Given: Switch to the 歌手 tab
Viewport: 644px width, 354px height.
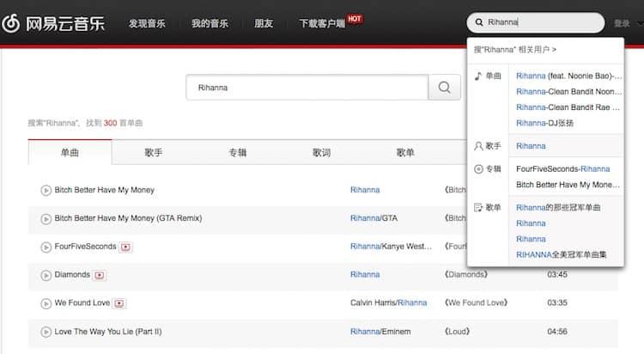Looking at the screenshot, I should click(x=154, y=152).
